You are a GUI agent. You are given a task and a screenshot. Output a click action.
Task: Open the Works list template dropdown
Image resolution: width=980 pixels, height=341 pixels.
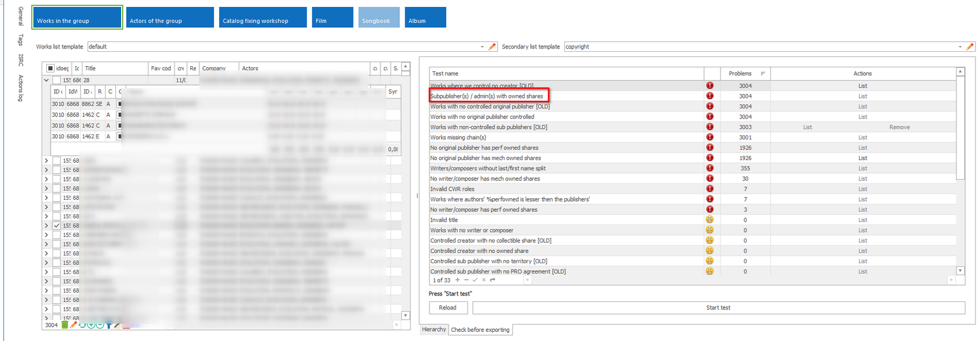(x=482, y=47)
